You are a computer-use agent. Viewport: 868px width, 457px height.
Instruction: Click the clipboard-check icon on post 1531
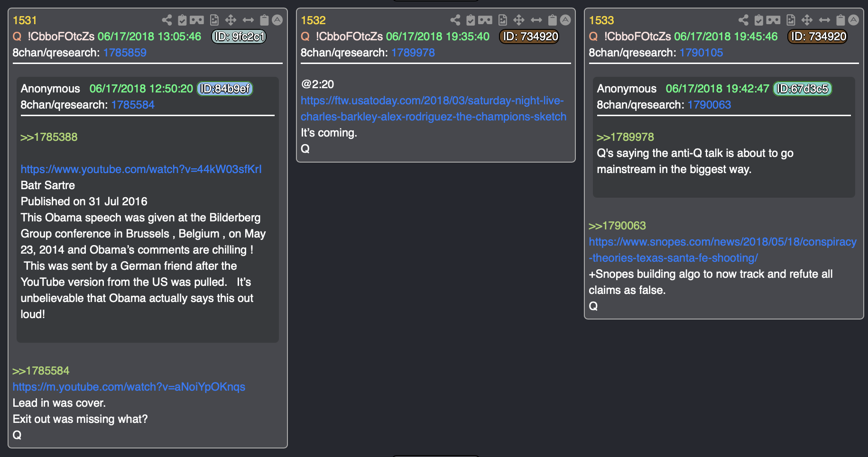[x=182, y=20]
